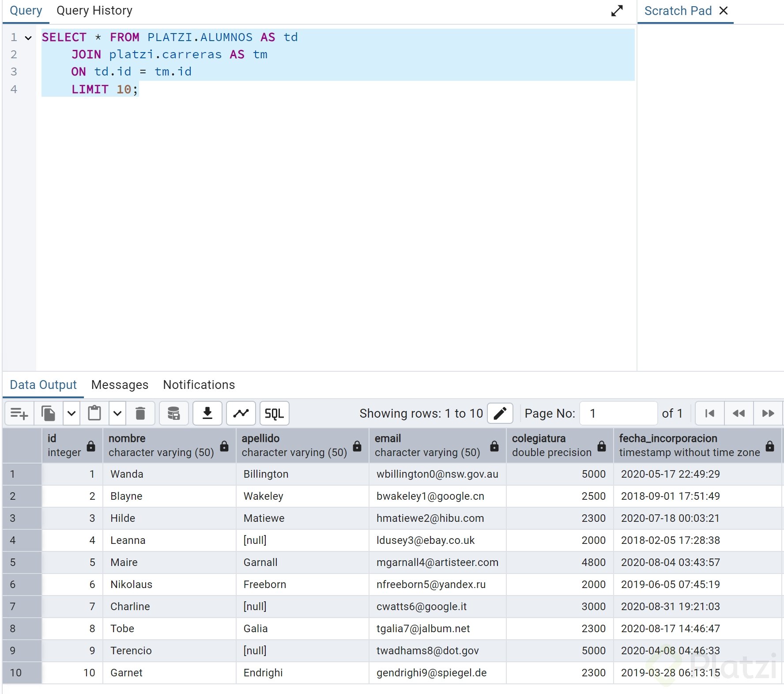Collapse the code fold arrow on line 1
Image resolution: width=784 pixels, height=694 pixels.
click(x=28, y=38)
